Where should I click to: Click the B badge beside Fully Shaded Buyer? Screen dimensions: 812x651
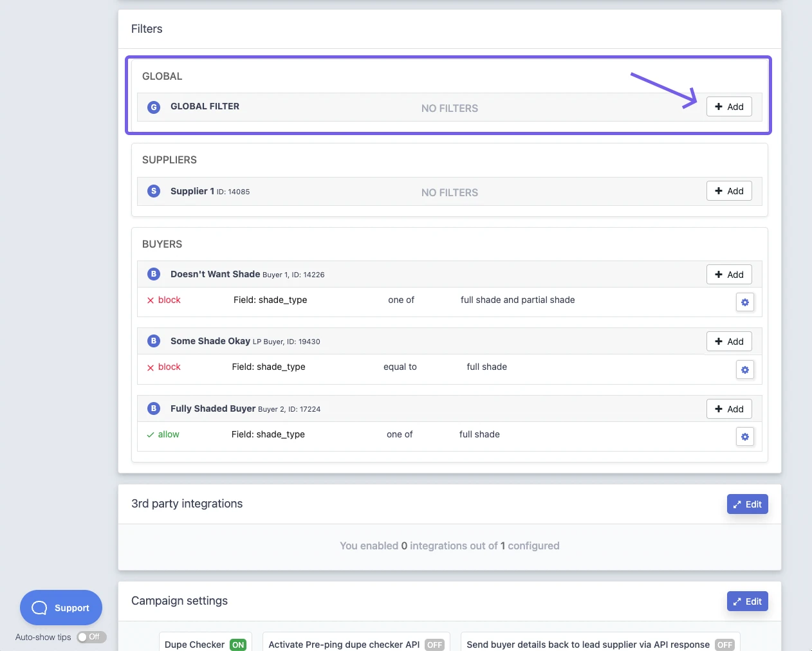click(x=153, y=408)
